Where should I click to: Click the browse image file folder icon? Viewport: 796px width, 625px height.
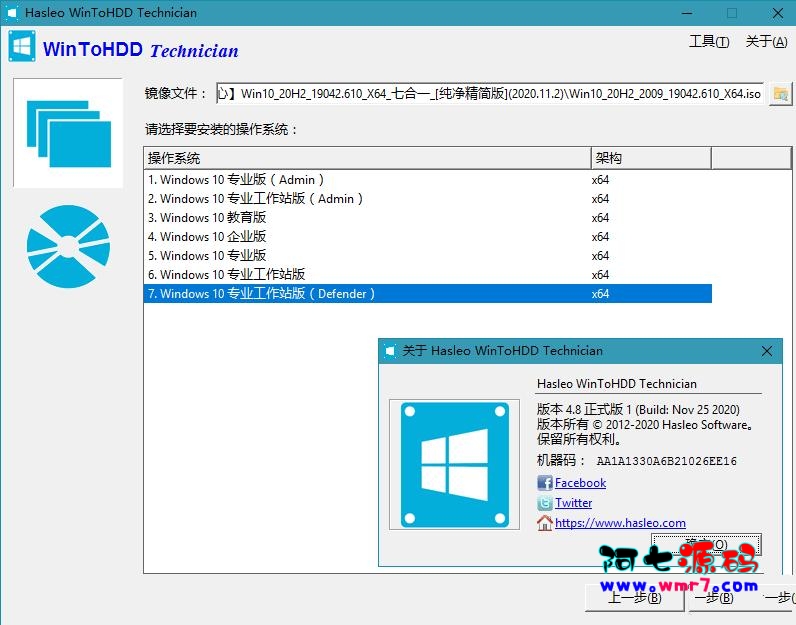[x=780, y=94]
